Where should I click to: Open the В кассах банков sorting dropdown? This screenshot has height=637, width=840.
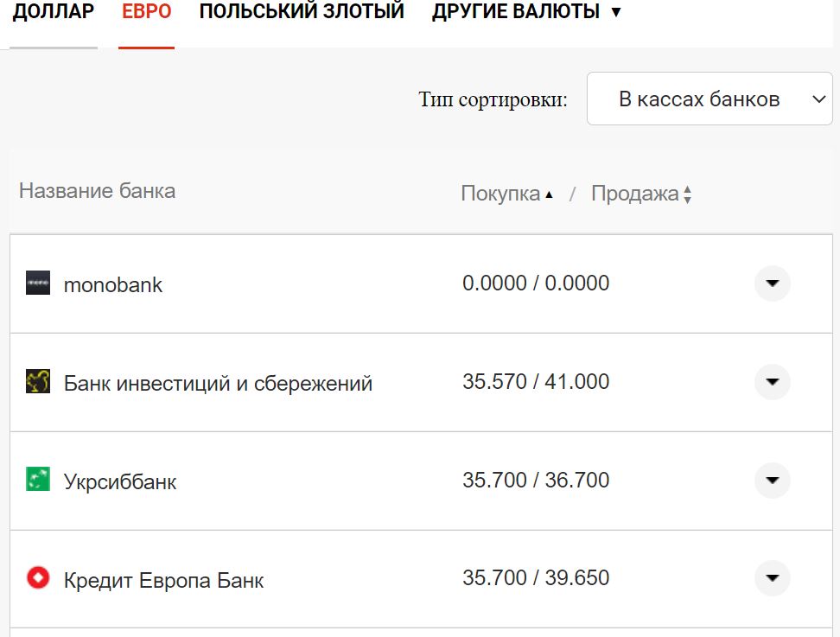click(709, 99)
